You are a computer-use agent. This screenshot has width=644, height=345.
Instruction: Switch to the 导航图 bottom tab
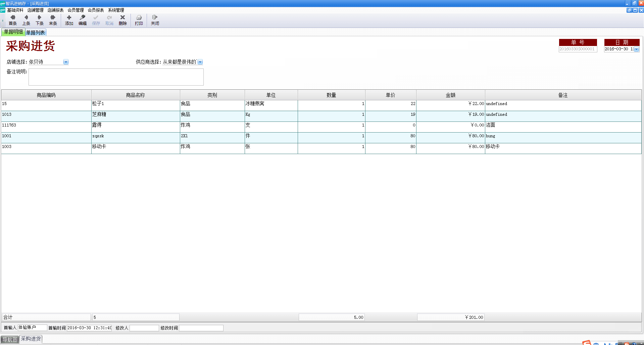pyautogui.click(x=10, y=340)
